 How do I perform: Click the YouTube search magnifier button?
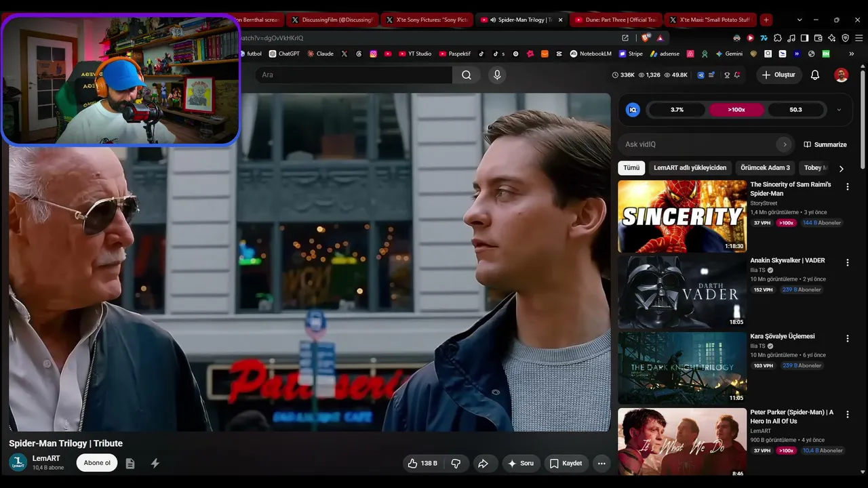coord(467,75)
